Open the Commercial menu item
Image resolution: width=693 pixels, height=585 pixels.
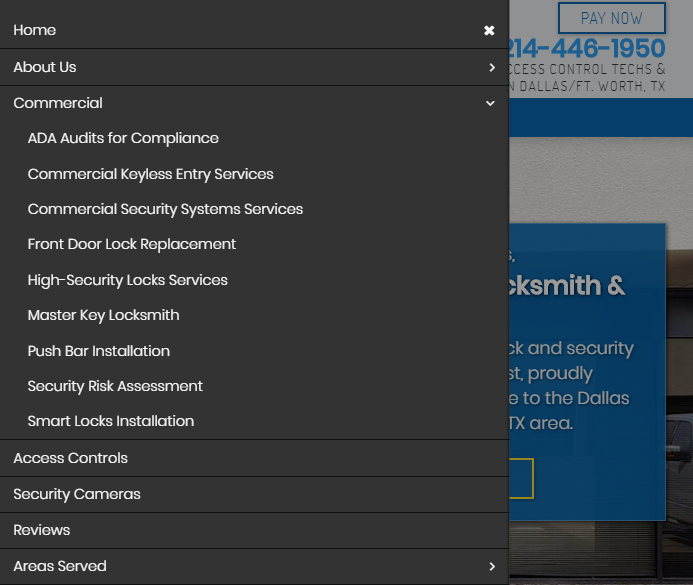pos(58,103)
